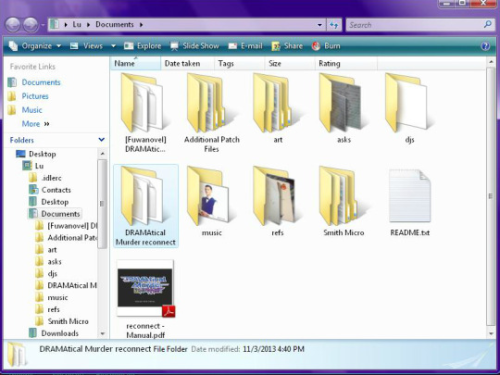Click the Rating column header
The image size is (500, 375).
(346, 63)
